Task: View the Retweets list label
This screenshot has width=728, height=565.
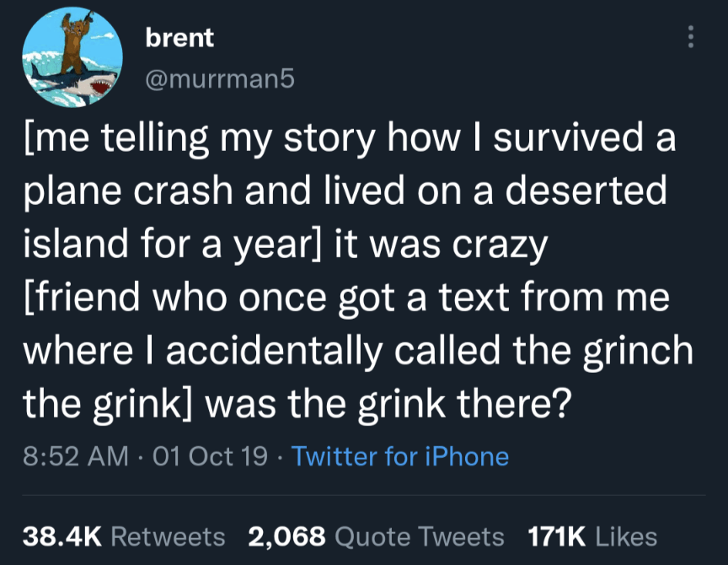Action: tap(169, 536)
